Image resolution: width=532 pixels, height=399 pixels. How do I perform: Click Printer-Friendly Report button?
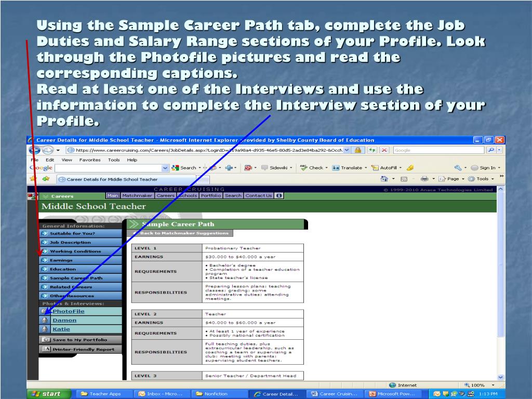81,349
